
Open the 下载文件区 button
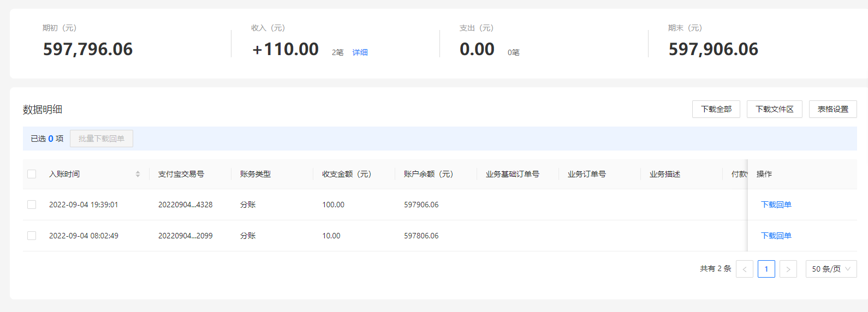click(774, 109)
